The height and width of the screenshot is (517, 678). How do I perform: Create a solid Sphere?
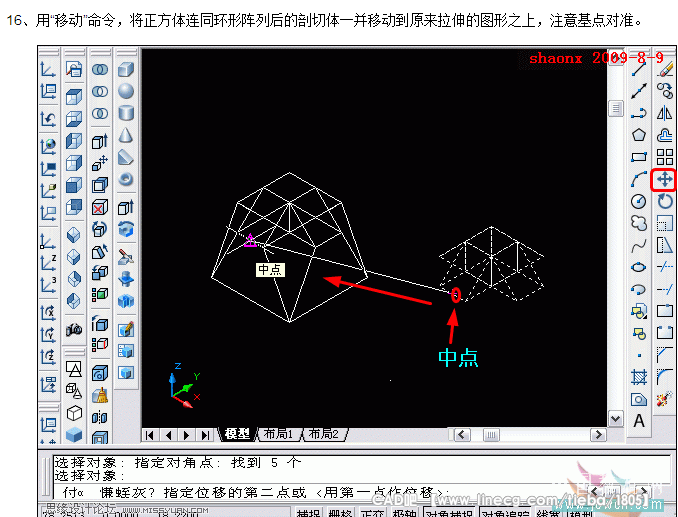click(126, 91)
